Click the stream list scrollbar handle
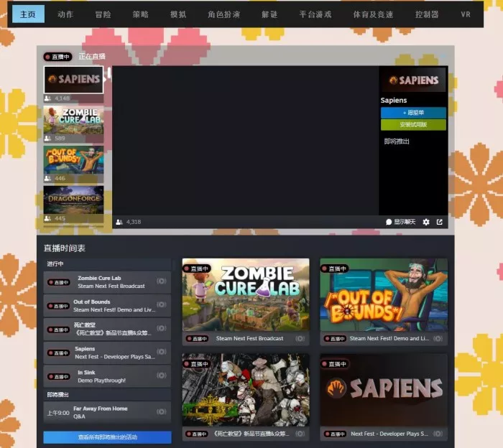This screenshot has width=503, height=448. point(109,73)
